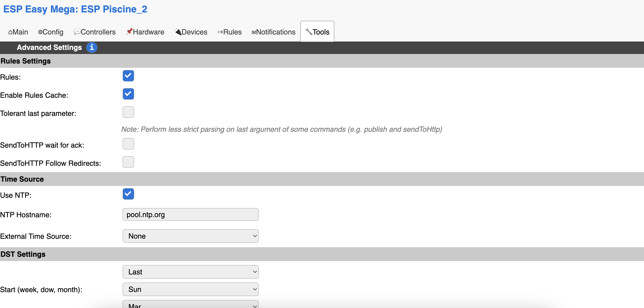Viewport: 644px width, 308px height.
Task: Open the Main tab
Action: pos(18,32)
